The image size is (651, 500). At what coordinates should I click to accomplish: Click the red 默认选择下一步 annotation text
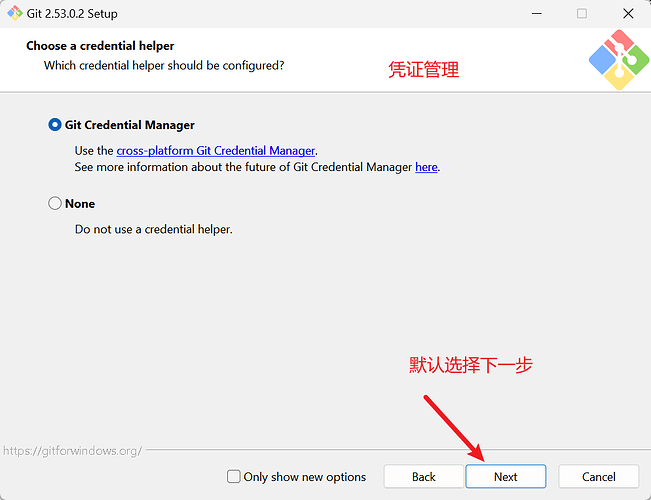click(x=471, y=365)
